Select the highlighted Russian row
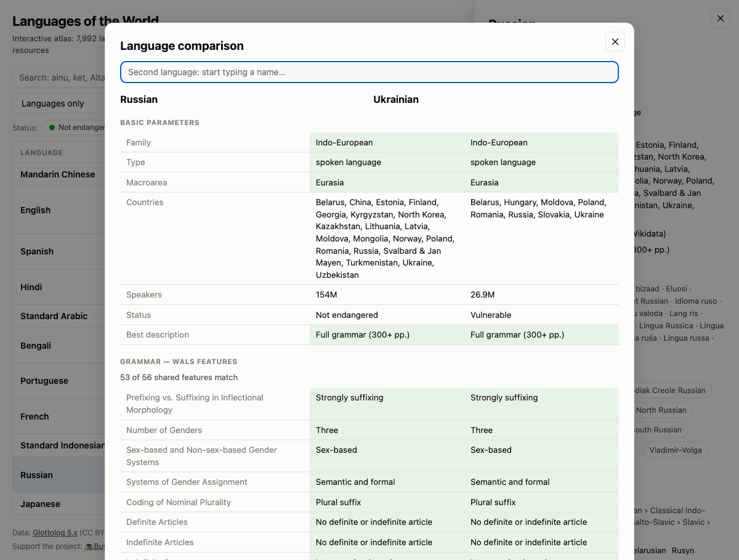The height and width of the screenshot is (560, 739). point(59,475)
